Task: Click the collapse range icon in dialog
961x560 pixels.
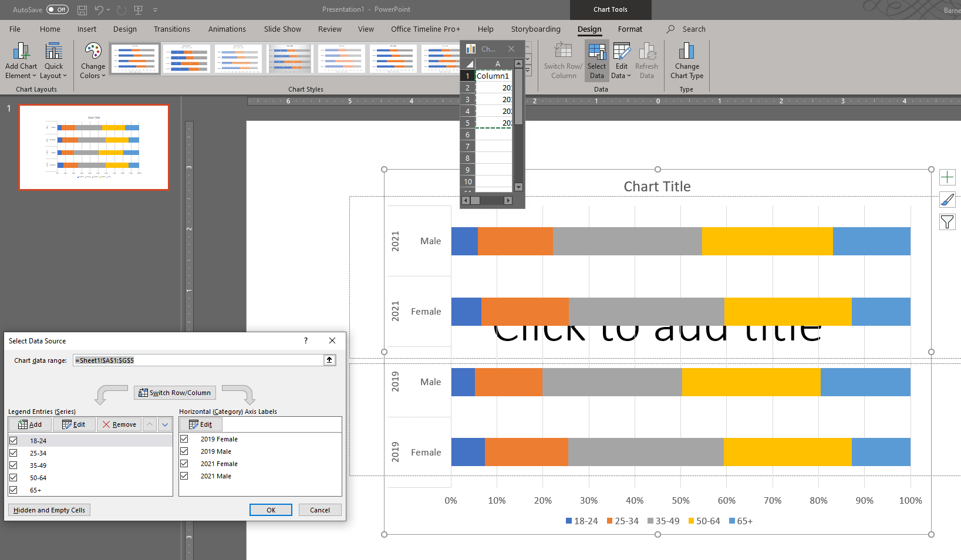Action: click(329, 360)
